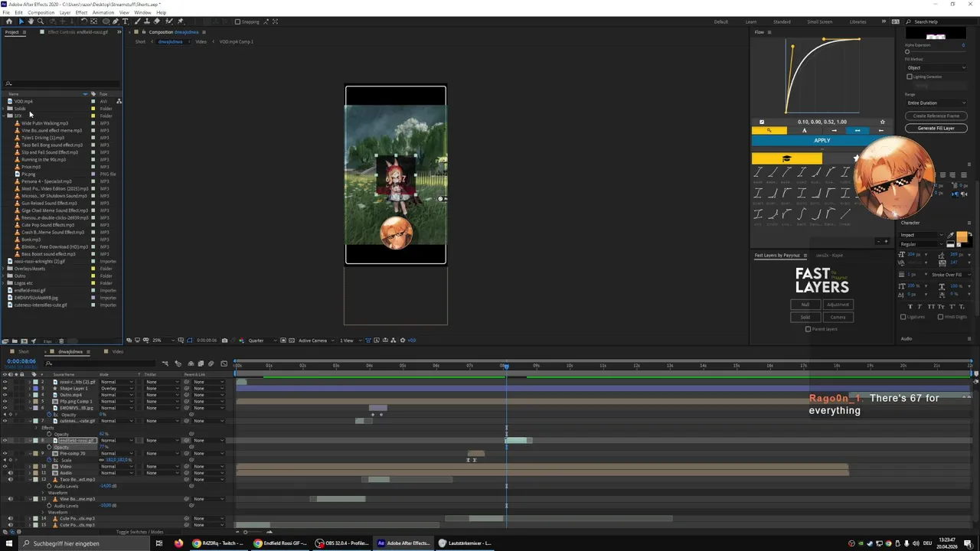Check the Ligatures checkbox
The width and height of the screenshot is (980, 551).
[903, 317]
